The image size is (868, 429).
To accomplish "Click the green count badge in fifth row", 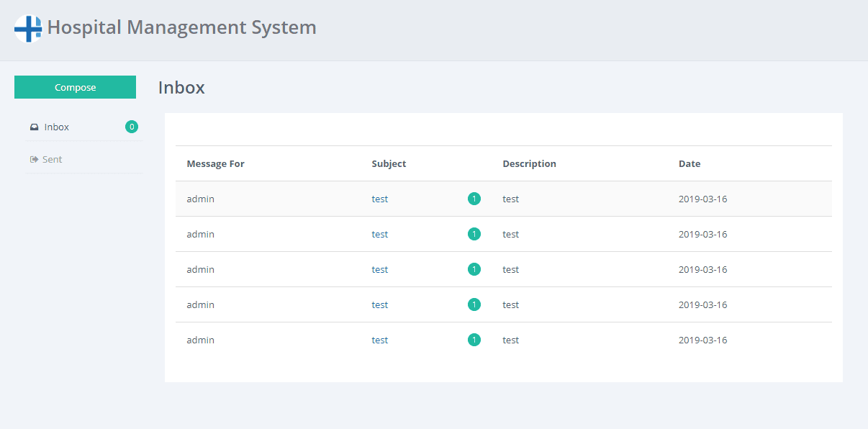I will coord(474,340).
